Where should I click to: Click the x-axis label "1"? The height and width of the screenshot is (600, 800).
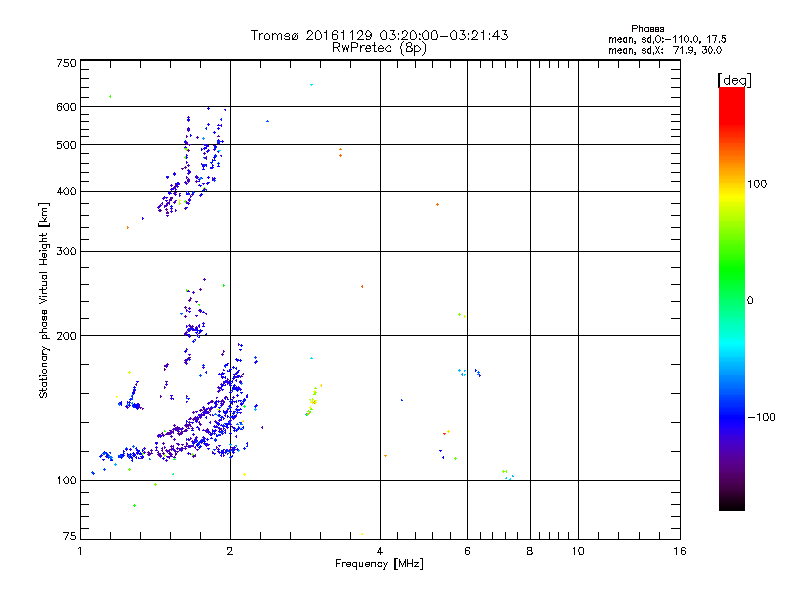click(80, 551)
